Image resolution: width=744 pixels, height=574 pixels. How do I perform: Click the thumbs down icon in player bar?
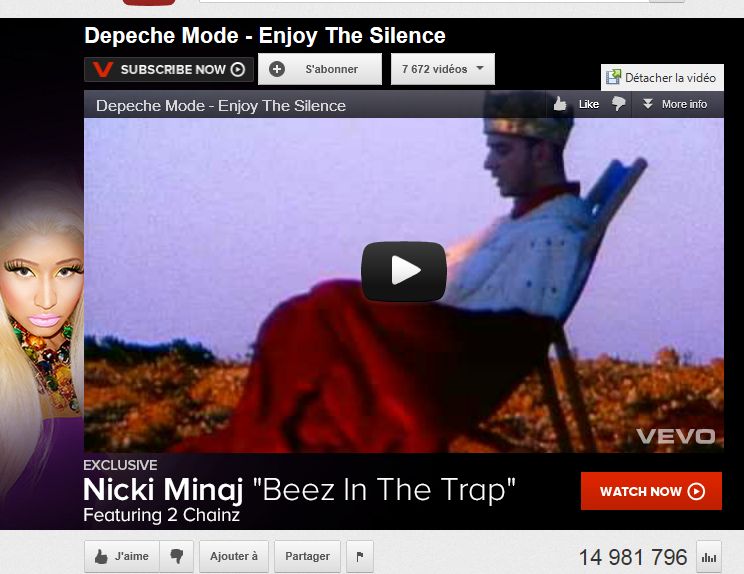tap(618, 103)
